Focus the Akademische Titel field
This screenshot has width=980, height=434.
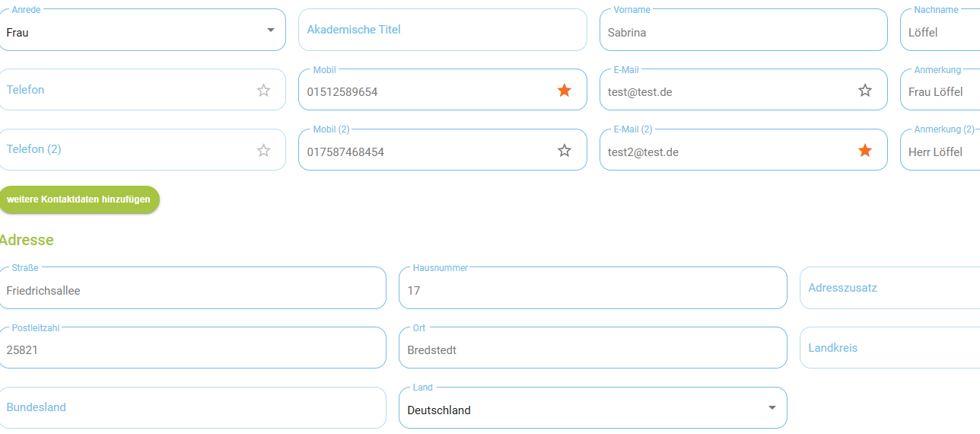[x=443, y=30]
